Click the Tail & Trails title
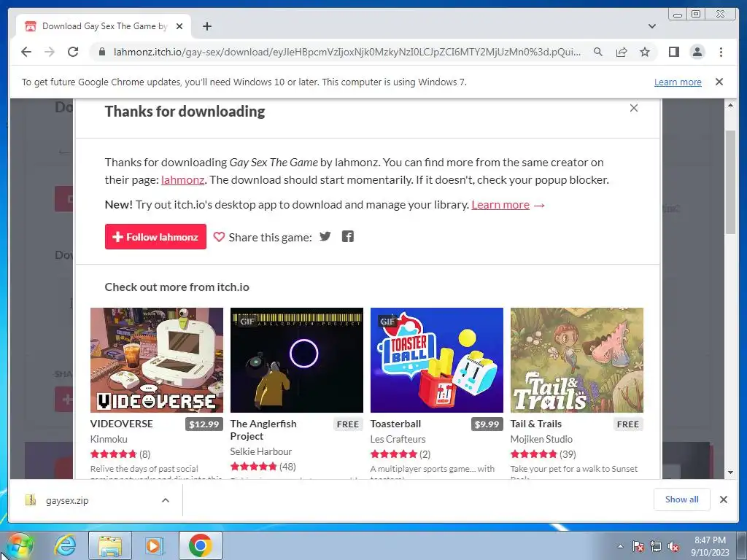The image size is (747, 560). pos(536,424)
